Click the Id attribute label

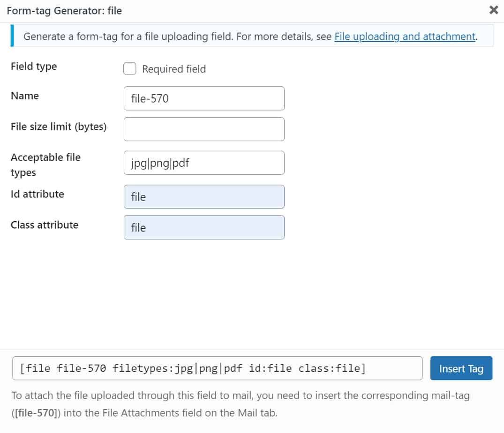coord(37,194)
